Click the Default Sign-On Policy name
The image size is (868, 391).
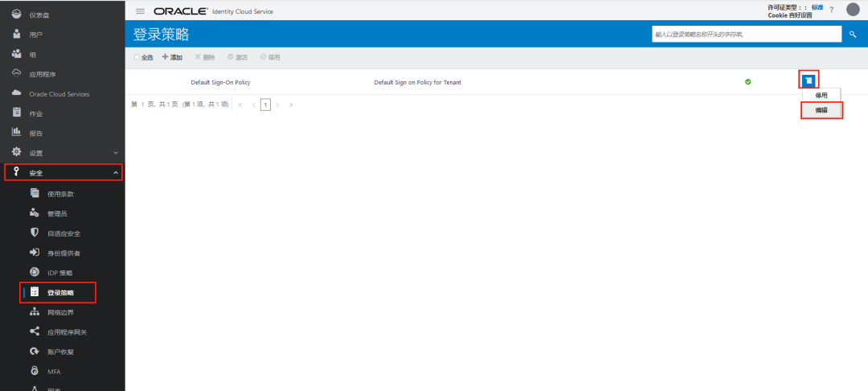click(x=220, y=83)
